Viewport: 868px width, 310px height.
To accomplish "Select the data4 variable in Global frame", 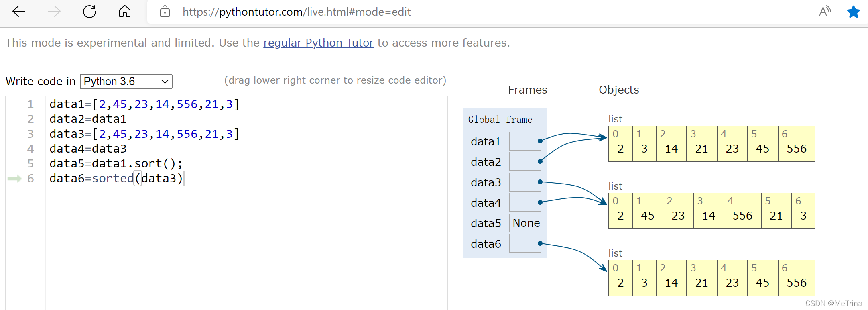I will (486, 203).
